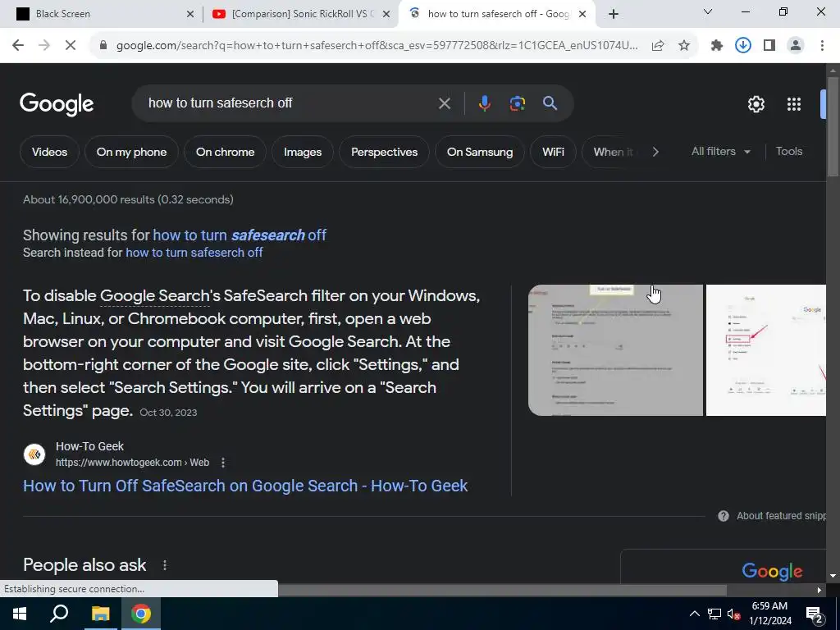Open the Chrome downloads icon
Screen dimensions: 840x630
click(x=743, y=46)
